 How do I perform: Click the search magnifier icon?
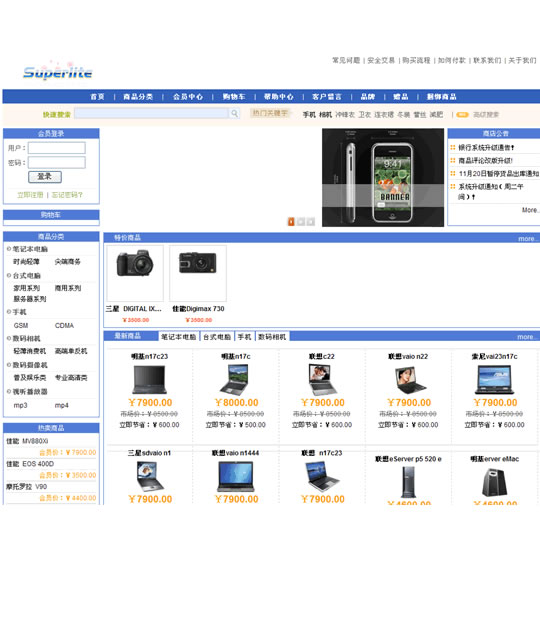234,114
